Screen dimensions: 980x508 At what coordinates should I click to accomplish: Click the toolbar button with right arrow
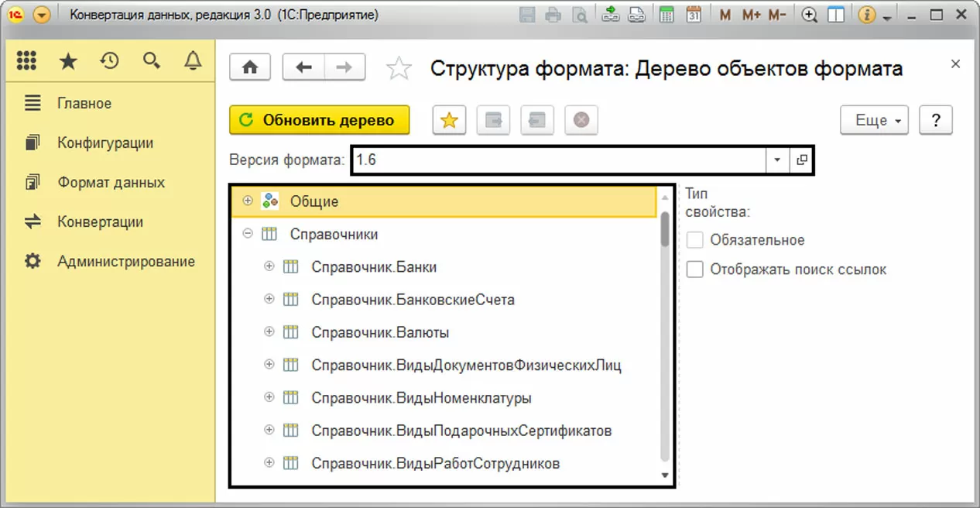pyautogui.click(x=493, y=120)
